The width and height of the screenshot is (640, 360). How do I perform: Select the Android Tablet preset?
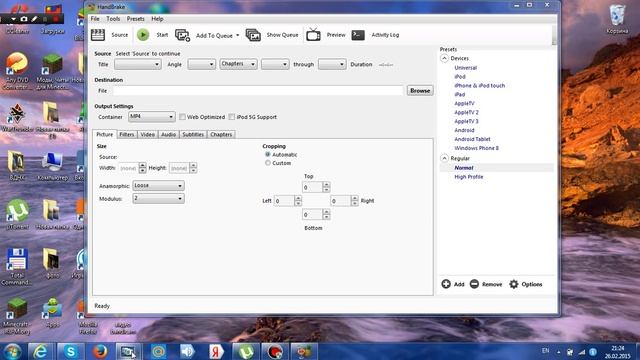tap(472, 139)
